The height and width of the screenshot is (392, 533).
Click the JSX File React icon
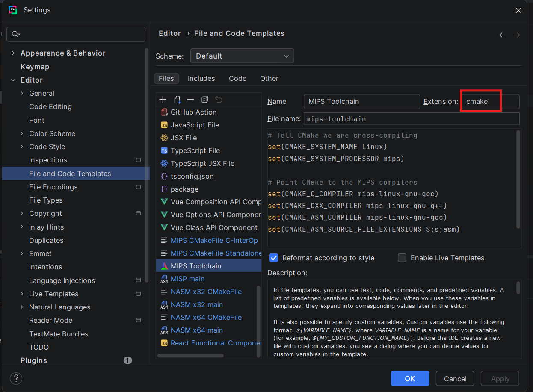[x=164, y=138]
